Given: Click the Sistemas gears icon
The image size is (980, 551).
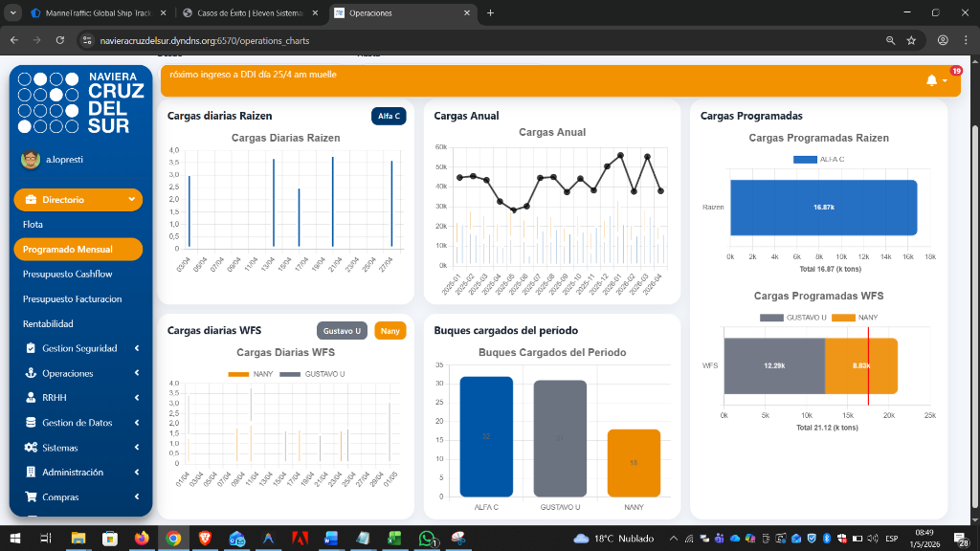Looking at the screenshot, I should tap(31, 448).
